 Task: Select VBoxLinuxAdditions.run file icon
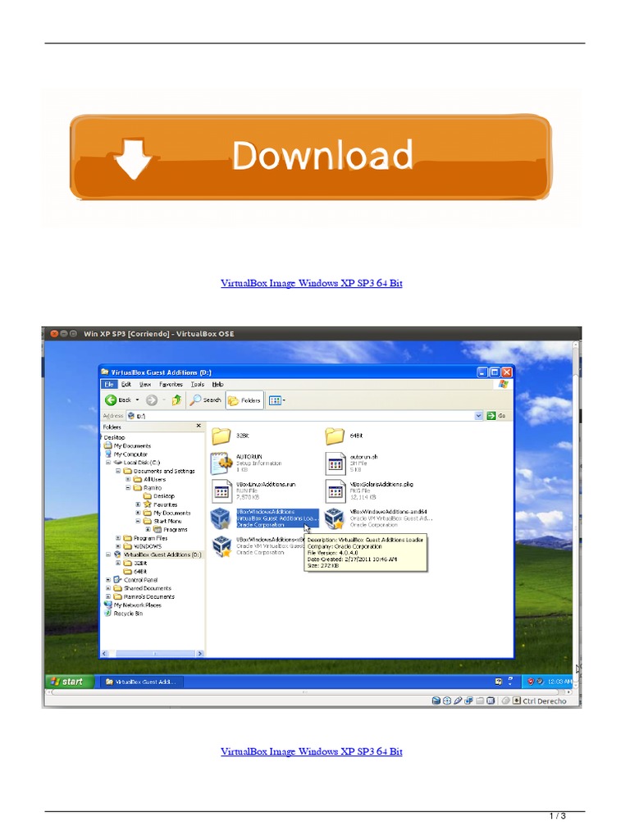coord(221,491)
